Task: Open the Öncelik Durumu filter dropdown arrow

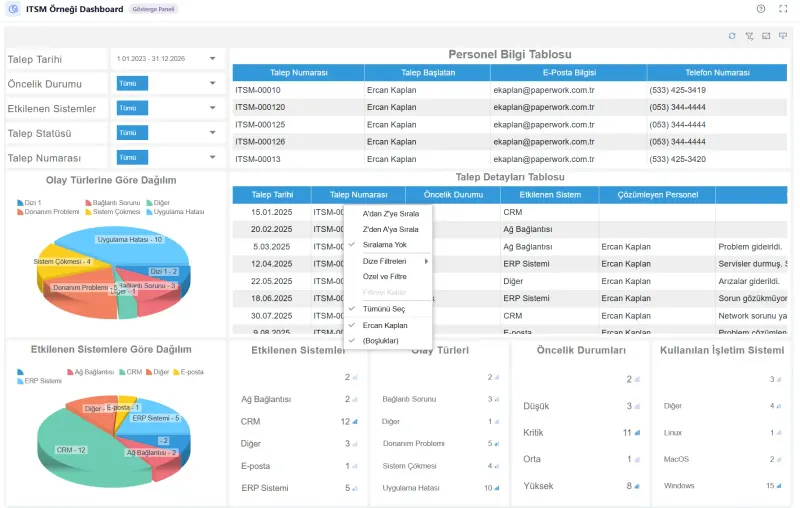Action: tap(213, 83)
